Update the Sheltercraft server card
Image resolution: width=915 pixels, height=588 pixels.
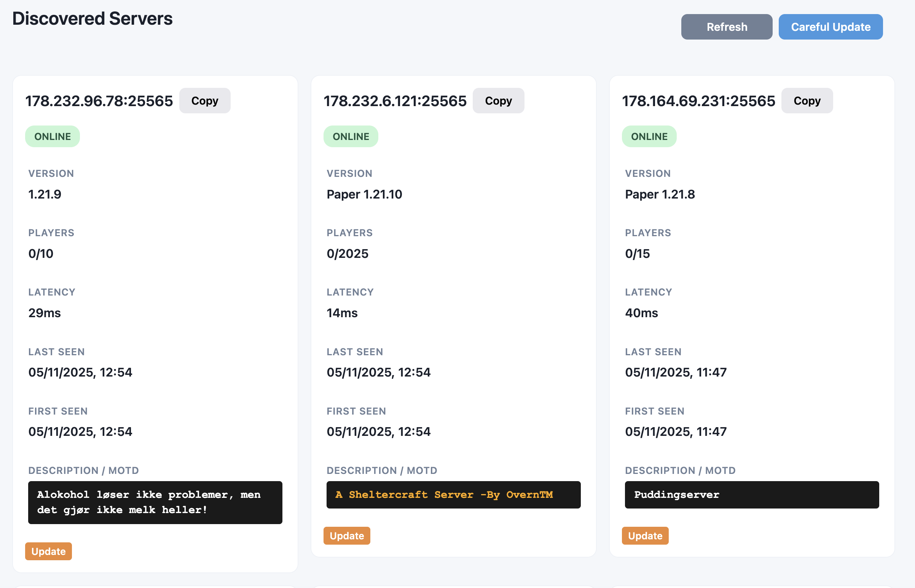click(x=346, y=535)
